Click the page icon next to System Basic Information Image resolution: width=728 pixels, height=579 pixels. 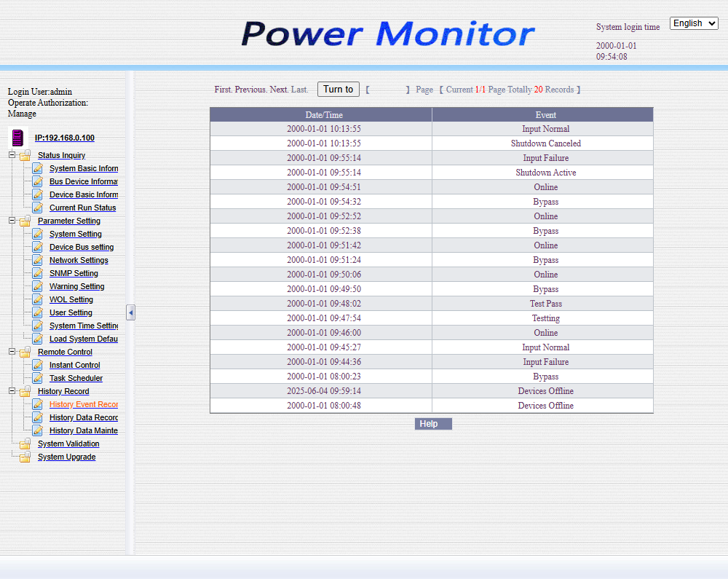(x=38, y=168)
